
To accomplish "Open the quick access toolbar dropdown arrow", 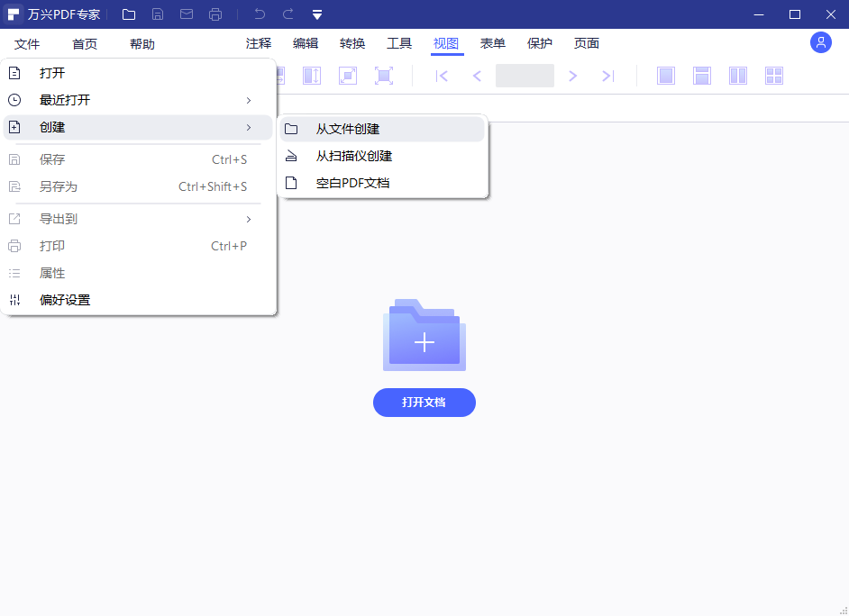I will (x=316, y=14).
